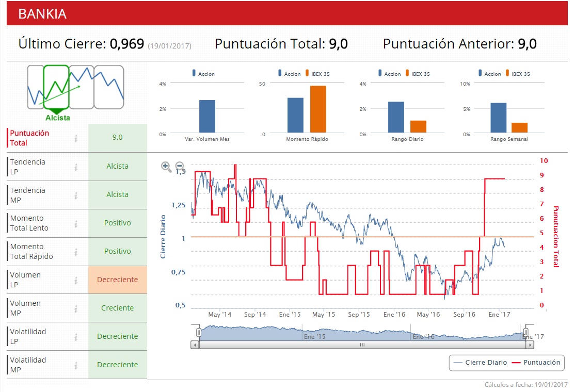Click Alcista value for Tendencia LP
The image size is (574, 392).
click(118, 167)
